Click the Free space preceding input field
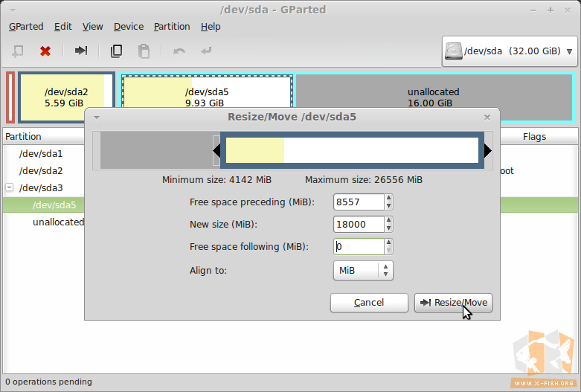 [x=359, y=202]
